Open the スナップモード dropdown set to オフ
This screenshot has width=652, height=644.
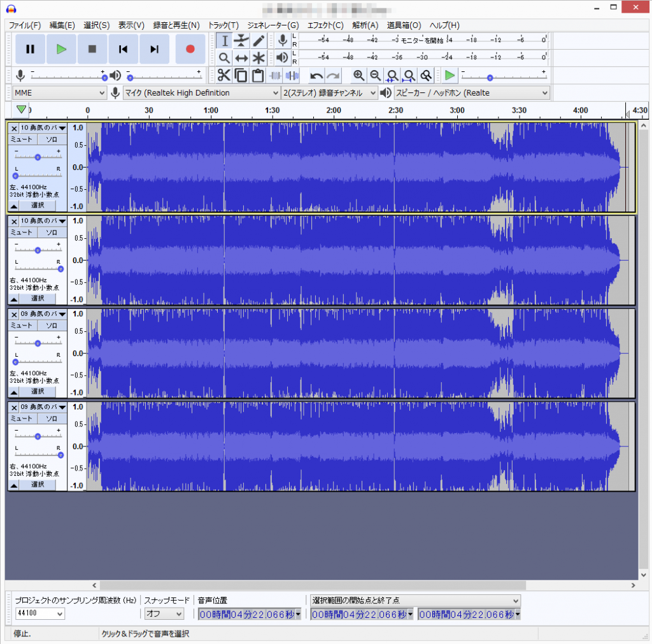pos(164,613)
